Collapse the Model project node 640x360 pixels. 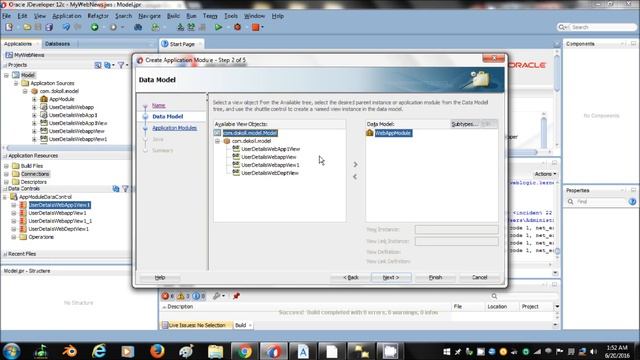[x=7, y=75]
